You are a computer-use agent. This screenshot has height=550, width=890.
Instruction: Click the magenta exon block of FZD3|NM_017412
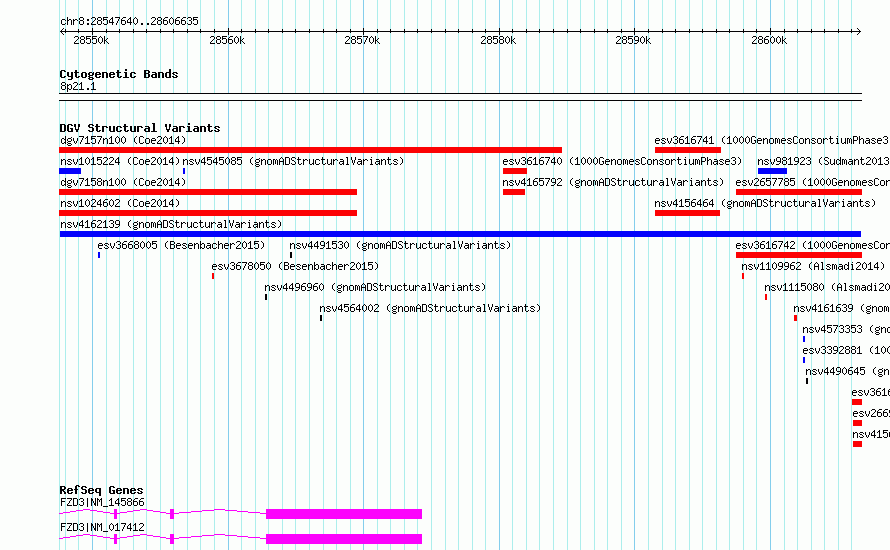click(344, 539)
